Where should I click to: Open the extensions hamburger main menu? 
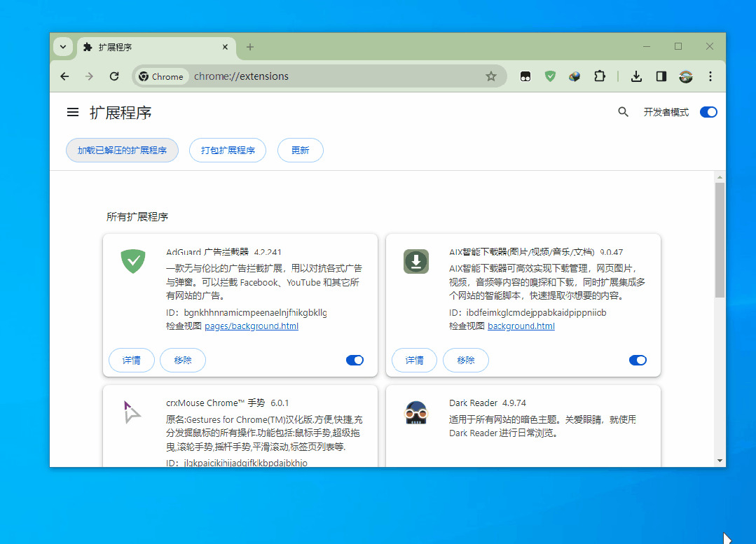[73, 112]
